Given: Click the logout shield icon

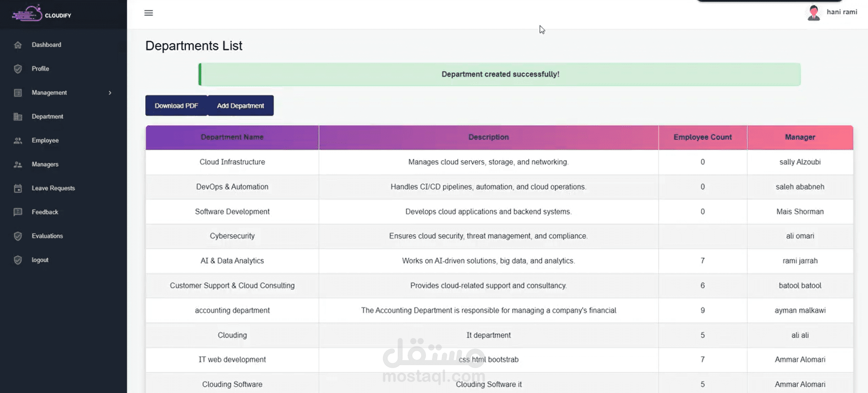Looking at the screenshot, I should (x=18, y=260).
